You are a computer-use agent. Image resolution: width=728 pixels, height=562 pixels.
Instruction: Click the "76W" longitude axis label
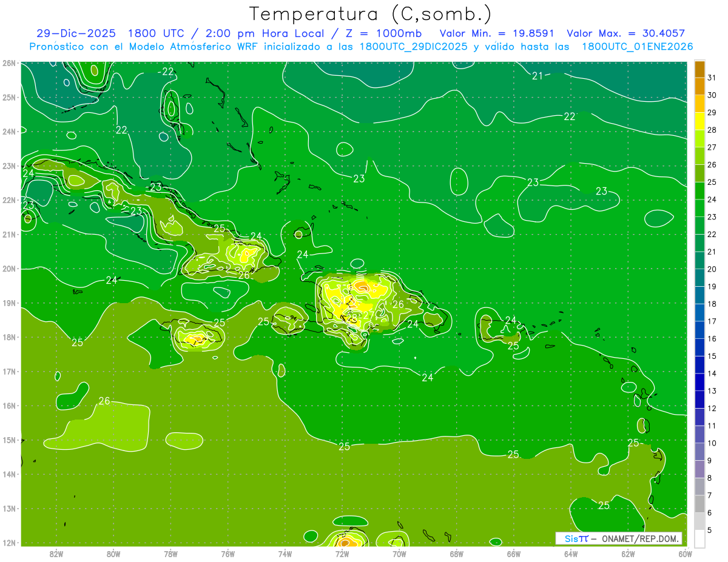pos(228,554)
